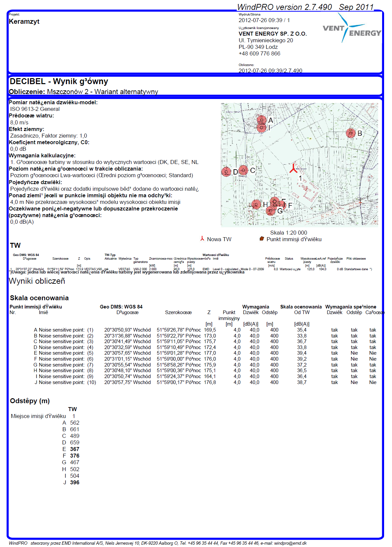The height and width of the screenshot is (547, 392).
Task: Click the 'Od TW' value '35,4'
Action: 302,330
